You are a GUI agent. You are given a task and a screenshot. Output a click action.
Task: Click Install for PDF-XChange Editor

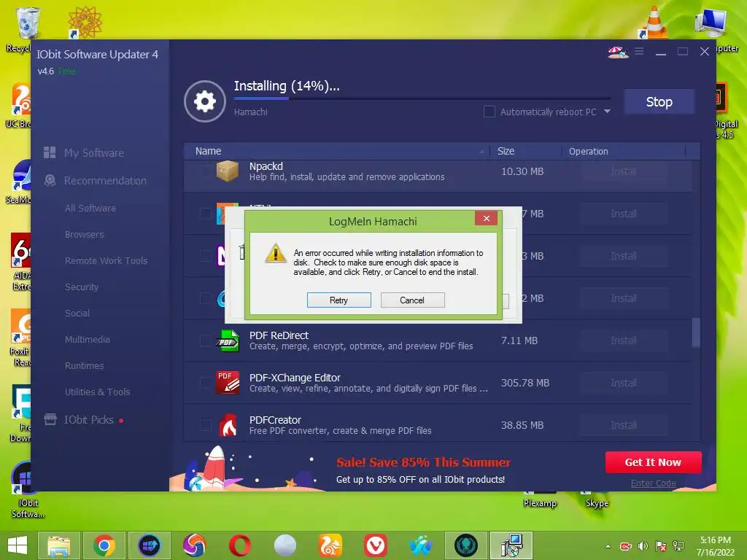[x=624, y=383]
